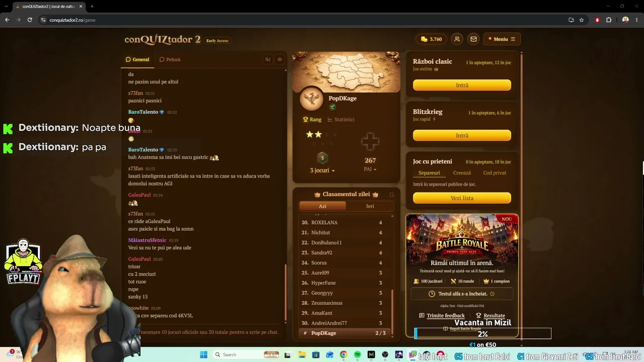Image resolution: width=644 pixels, height=362 pixels.
Task: Click the Vezi lista button
Action: (462, 198)
